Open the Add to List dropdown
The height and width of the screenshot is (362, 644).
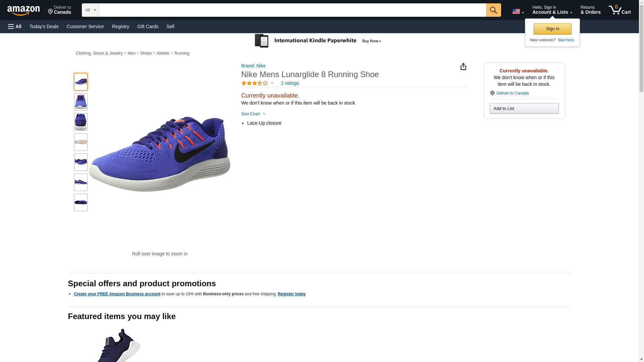[524, 109]
